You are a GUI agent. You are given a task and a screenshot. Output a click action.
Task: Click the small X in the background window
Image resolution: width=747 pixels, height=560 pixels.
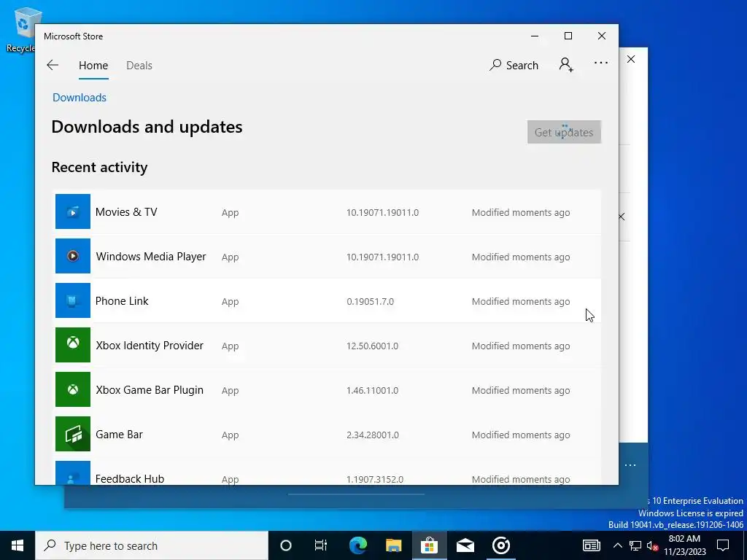pos(622,217)
